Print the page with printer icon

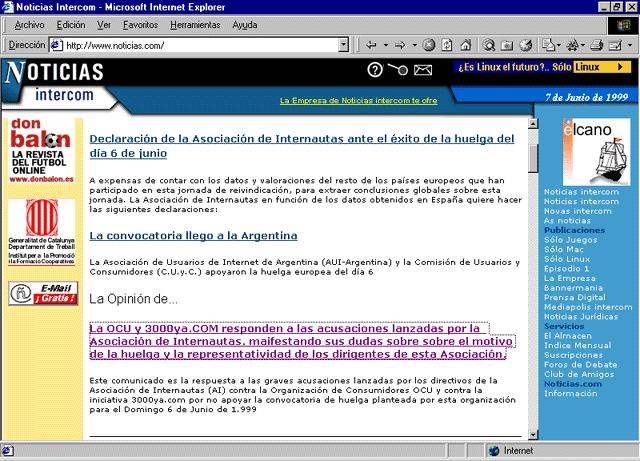(x=596, y=45)
